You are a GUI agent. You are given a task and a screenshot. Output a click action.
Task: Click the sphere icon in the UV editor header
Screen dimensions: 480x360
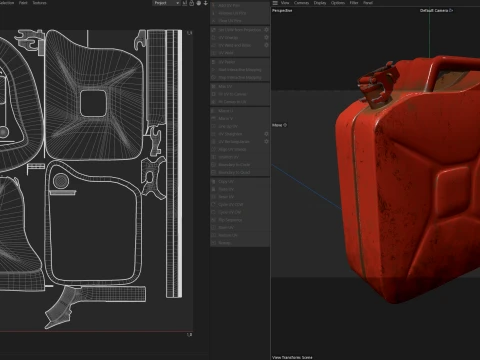click(x=199, y=3)
